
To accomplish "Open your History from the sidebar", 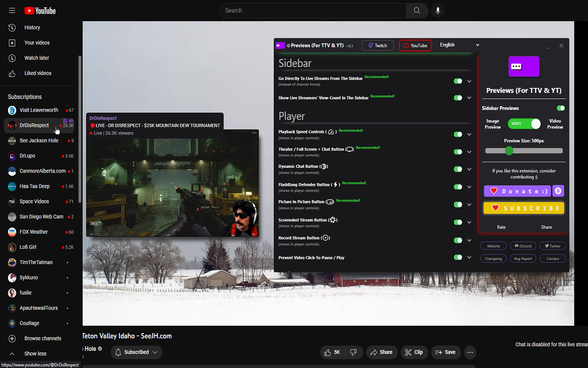I will (x=32, y=27).
